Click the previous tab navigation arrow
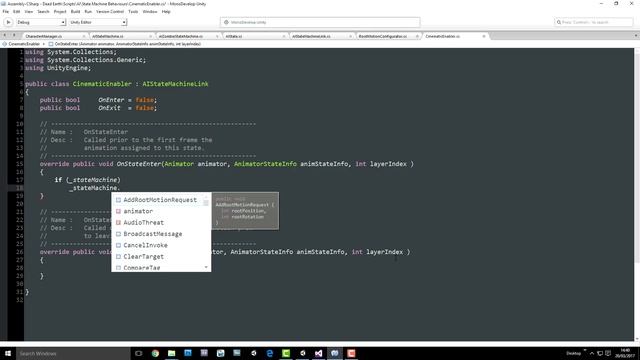 pyautogui.click(x=4, y=36)
